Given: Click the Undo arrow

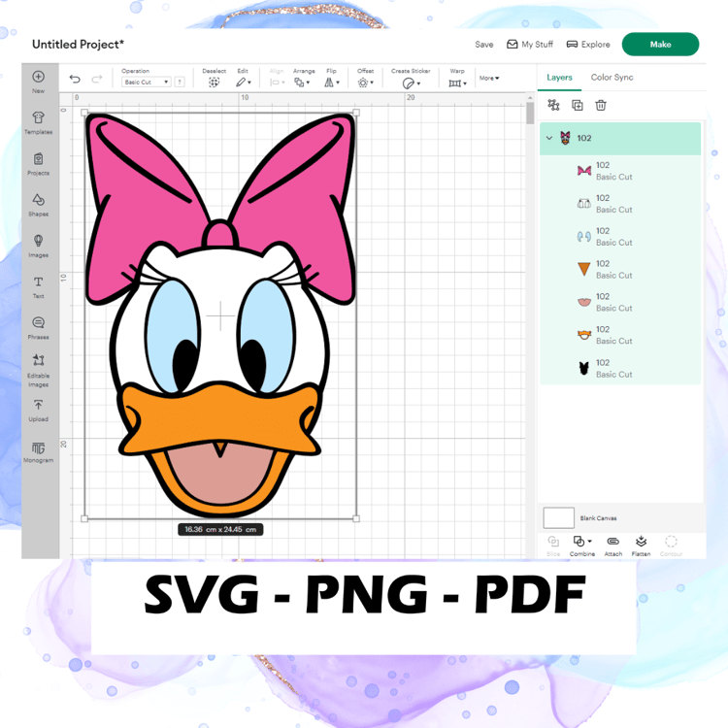Looking at the screenshot, I should [75, 79].
